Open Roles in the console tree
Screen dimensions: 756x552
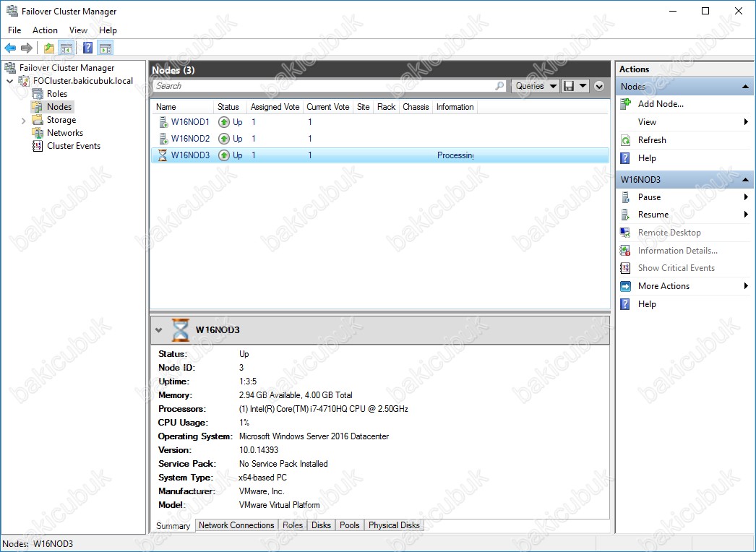(x=57, y=94)
